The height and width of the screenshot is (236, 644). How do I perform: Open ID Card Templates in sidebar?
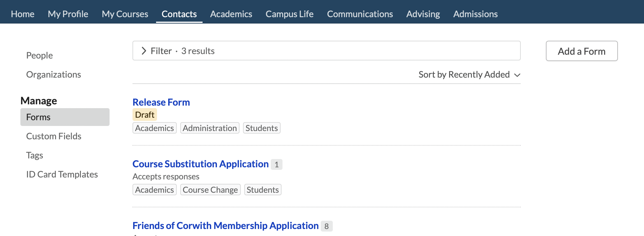point(62,175)
